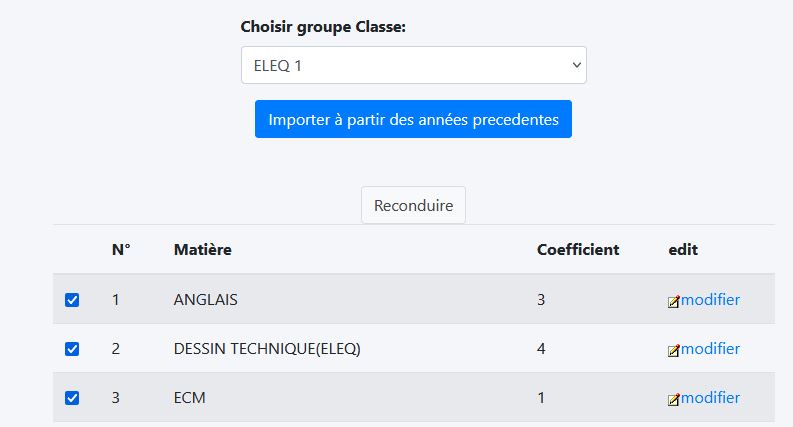
Task: Open the modifier link for ANGLAIS
Action: coord(710,299)
